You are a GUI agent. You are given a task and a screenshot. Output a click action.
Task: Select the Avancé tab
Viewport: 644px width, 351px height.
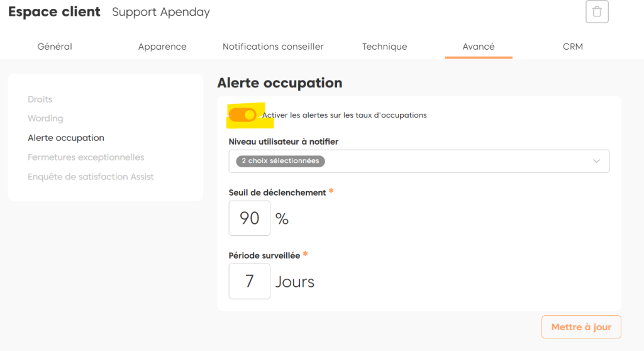[479, 47]
